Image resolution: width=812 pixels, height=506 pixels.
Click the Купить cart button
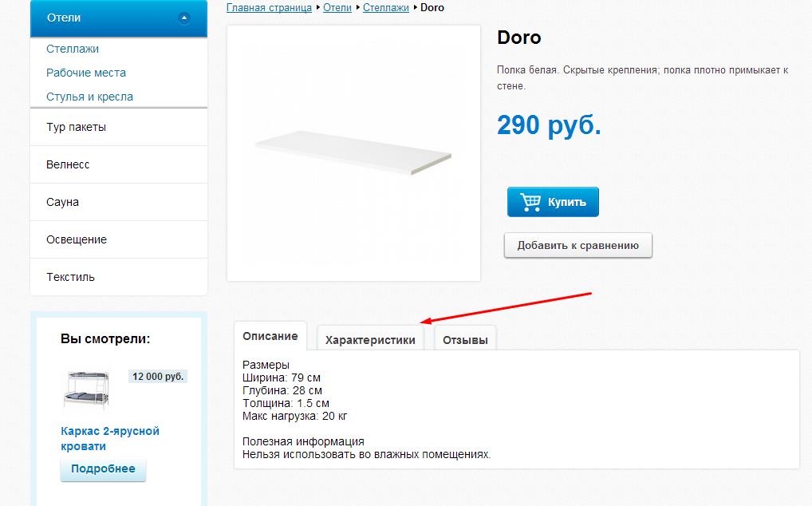(x=553, y=202)
